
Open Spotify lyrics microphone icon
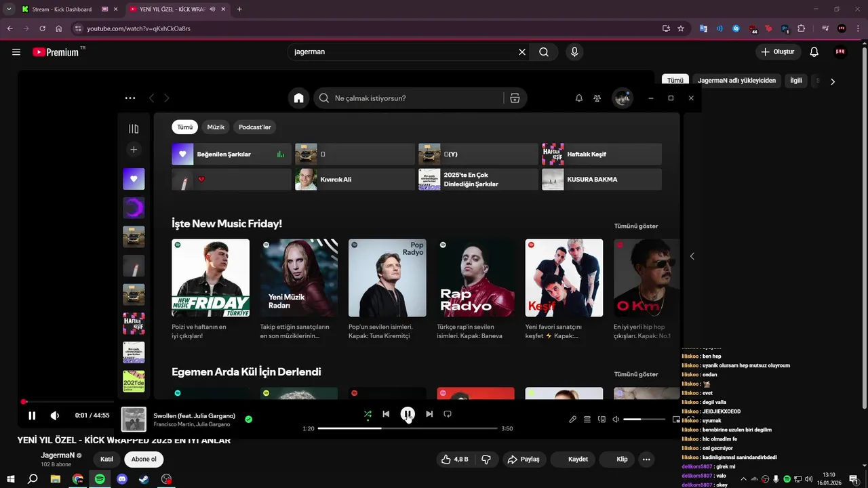[x=573, y=420]
